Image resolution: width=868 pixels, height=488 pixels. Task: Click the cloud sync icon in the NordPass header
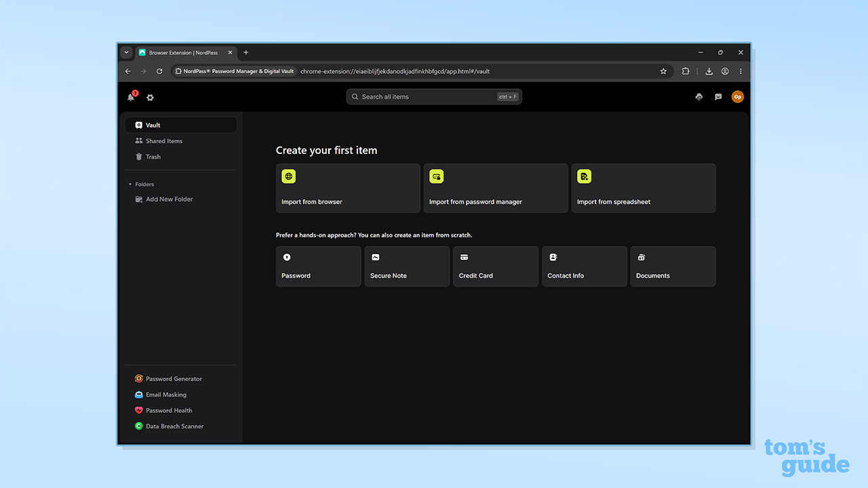[699, 97]
